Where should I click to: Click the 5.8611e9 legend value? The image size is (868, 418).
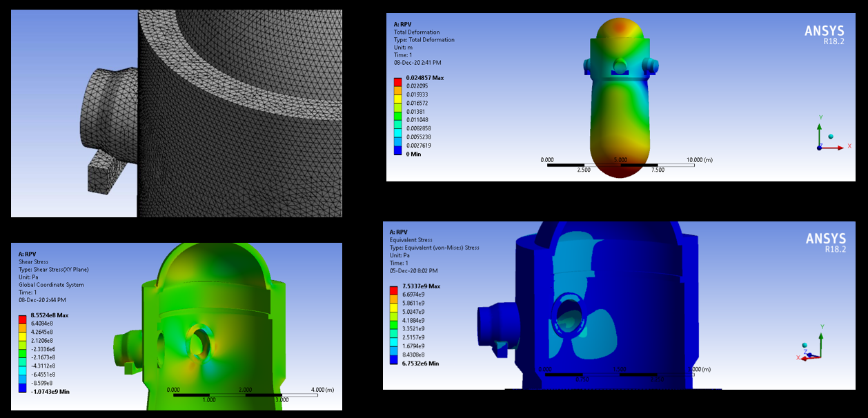pyautogui.click(x=414, y=303)
